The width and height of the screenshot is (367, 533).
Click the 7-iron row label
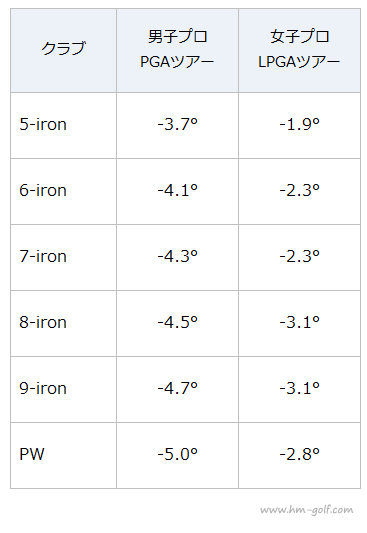click(x=43, y=256)
